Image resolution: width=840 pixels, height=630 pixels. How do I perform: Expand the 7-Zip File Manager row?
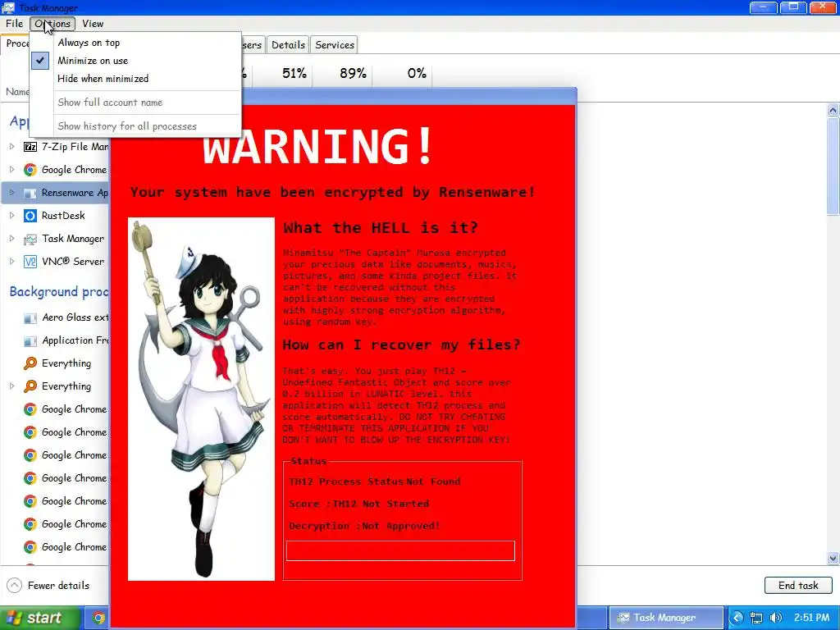click(11, 147)
